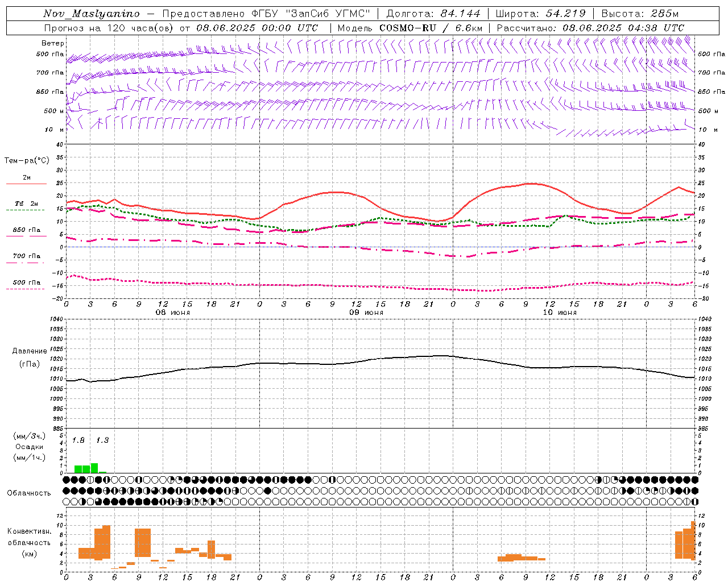Click the latitude value 54.219
728x582 pixels.
pyautogui.click(x=566, y=14)
